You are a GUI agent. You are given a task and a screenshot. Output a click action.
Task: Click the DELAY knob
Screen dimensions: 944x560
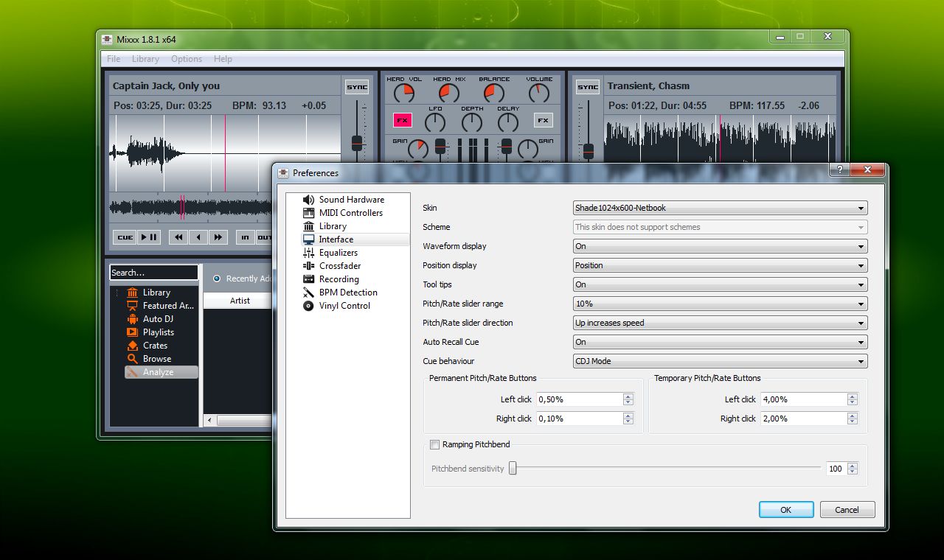pyautogui.click(x=508, y=122)
